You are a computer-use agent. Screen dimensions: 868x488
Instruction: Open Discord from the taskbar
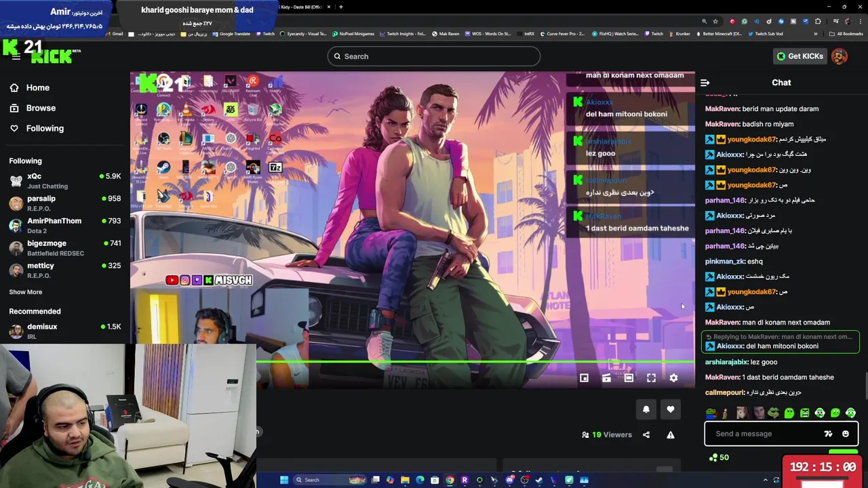point(509,480)
